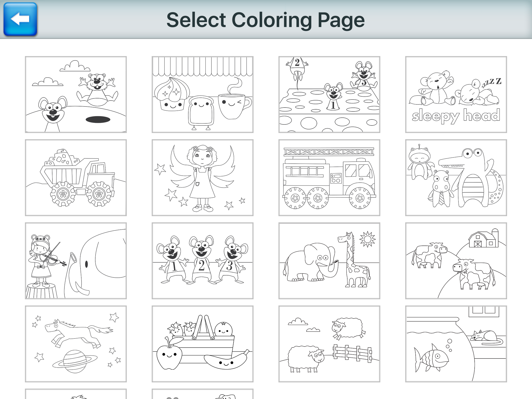
Task: Select the dump truck coloring page
Action: (76, 178)
